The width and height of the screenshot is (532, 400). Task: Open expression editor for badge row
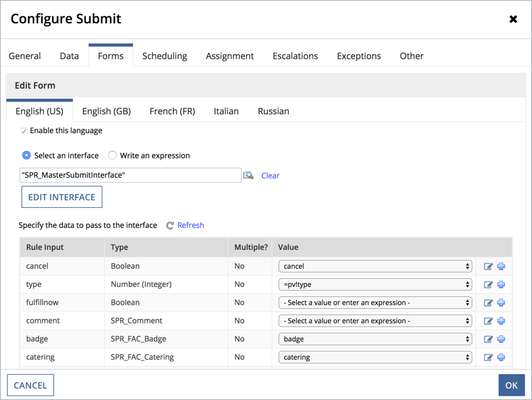pyautogui.click(x=488, y=339)
